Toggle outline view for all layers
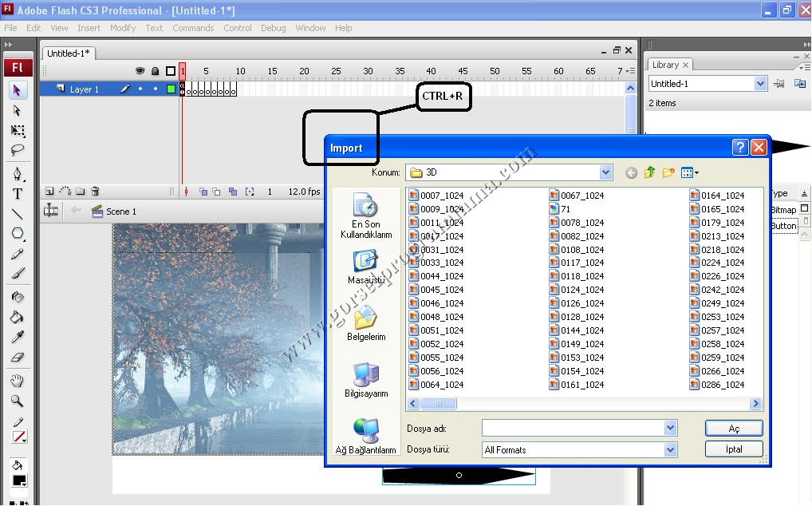Viewport: 812px width, 506px height. pos(171,71)
